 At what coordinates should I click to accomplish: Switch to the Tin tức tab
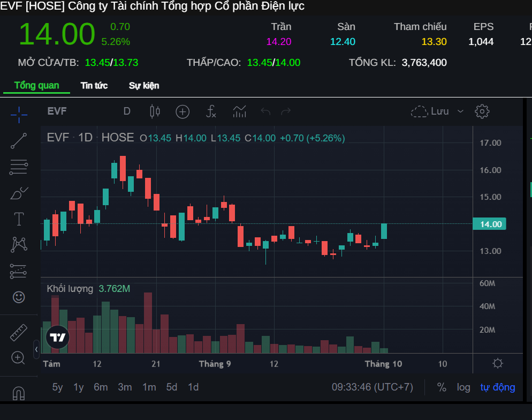tap(94, 86)
